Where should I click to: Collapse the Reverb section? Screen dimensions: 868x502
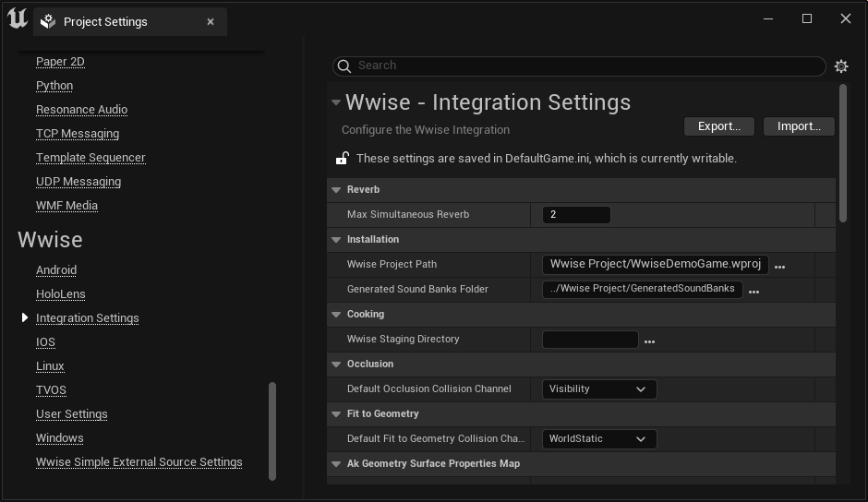pos(336,190)
